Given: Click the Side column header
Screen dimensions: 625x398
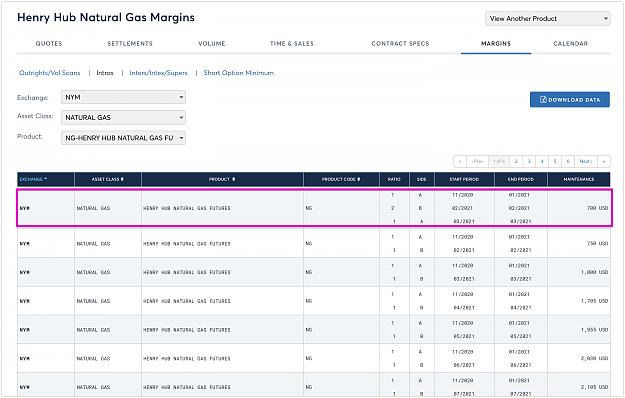Looking at the screenshot, I should point(422,179).
